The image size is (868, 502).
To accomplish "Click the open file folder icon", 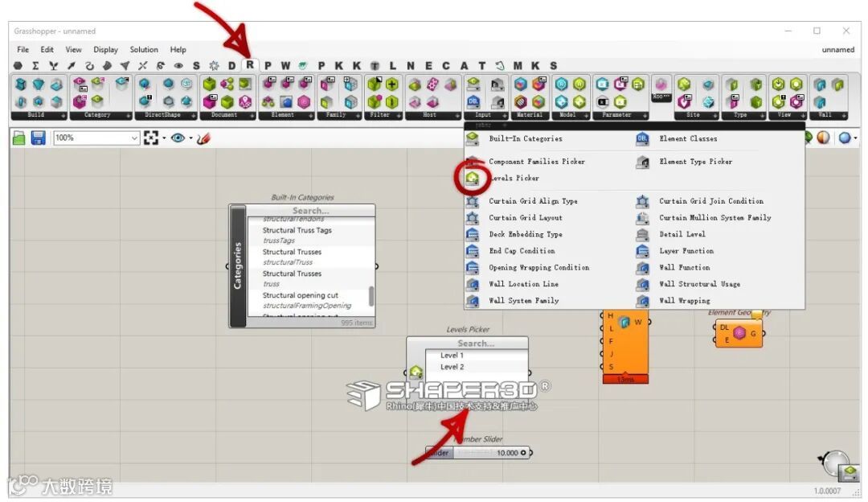I will point(19,138).
